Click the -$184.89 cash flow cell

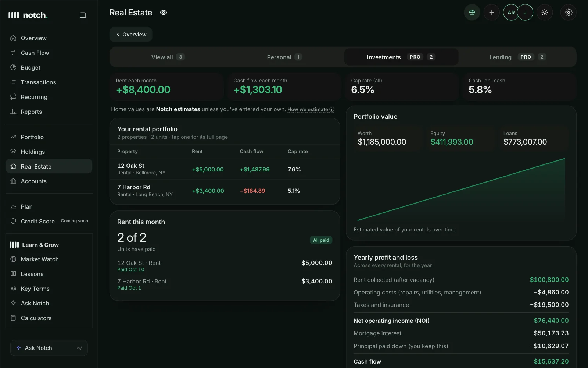pyautogui.click(x=252, y=191)
